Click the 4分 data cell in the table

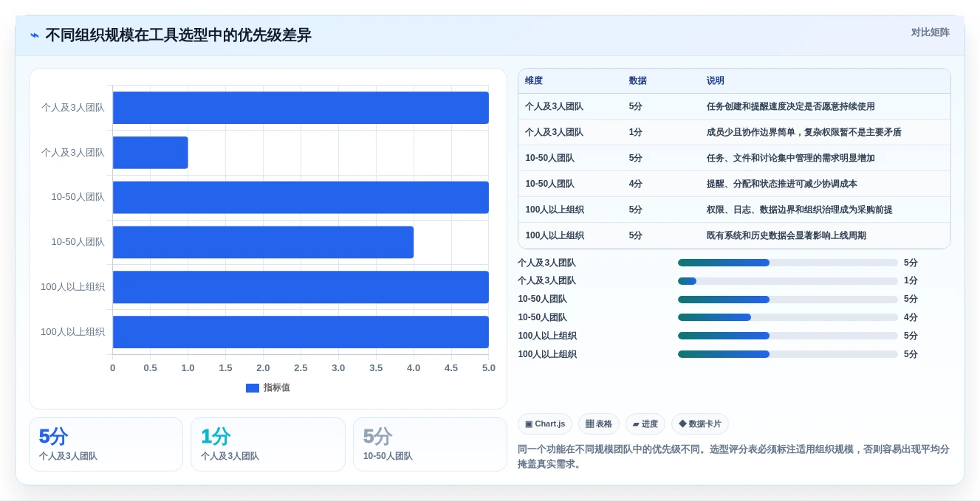coord(636,184)
